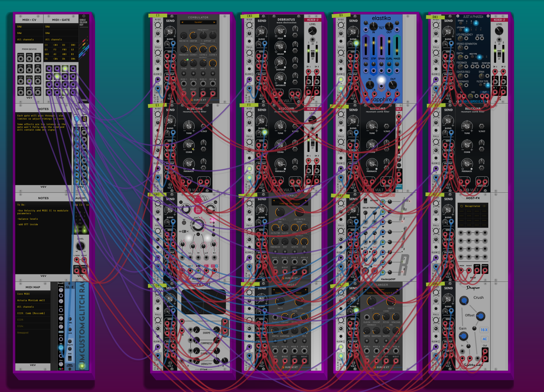The image size is (544, 392).
Task: Click the MW jack on MIDI-CV
Action: [38, 70]
